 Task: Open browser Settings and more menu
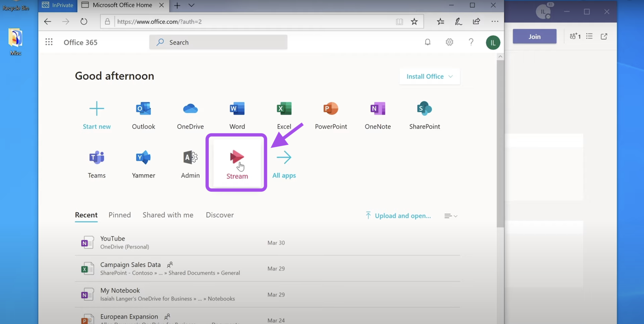[x=495, y=22]
